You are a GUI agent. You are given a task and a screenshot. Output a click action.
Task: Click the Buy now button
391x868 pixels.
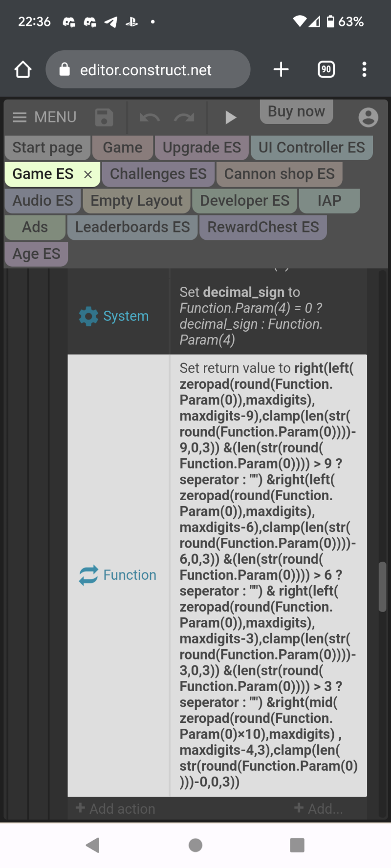(x=296, y=111)
